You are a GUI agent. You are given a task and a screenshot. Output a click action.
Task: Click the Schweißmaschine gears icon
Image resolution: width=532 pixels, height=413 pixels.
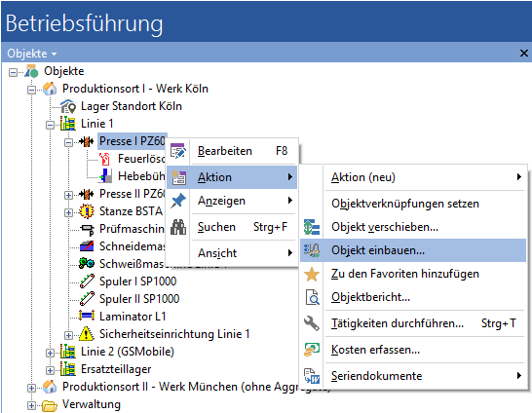[x=86, y=263]
